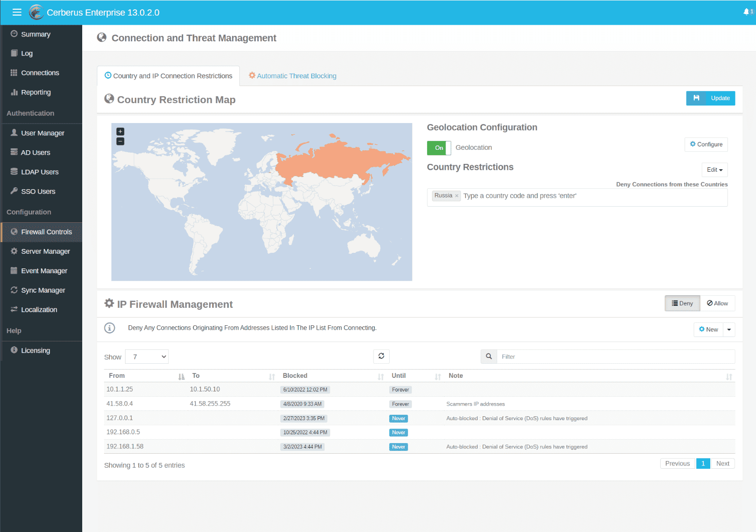Select page 1 in pagination
The height and width of the screenshot is (532, 756).
click(x=703, y=463)
